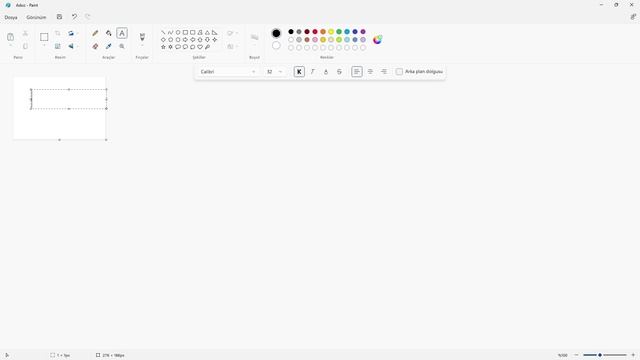Image resolution: width=640 pixels, height=360 pixels.
Task: Toggle italic text formatting
Action: pyautogui.click(x=313, y=72)
